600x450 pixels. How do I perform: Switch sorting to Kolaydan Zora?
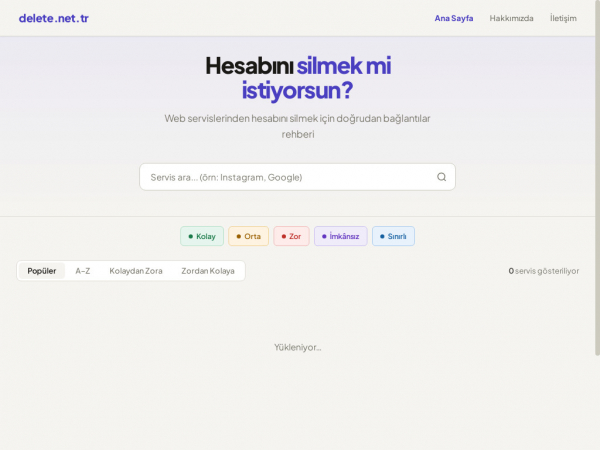136,271
